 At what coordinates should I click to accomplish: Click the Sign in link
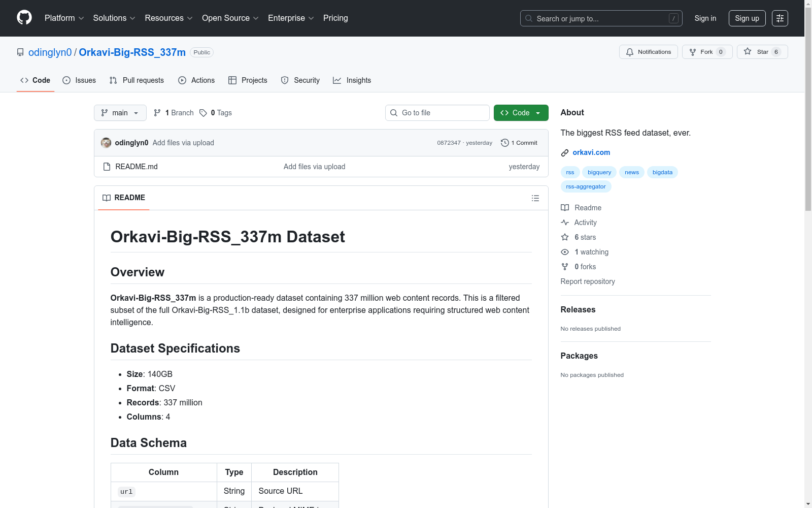pyautogui.click(x=705, y=18)
